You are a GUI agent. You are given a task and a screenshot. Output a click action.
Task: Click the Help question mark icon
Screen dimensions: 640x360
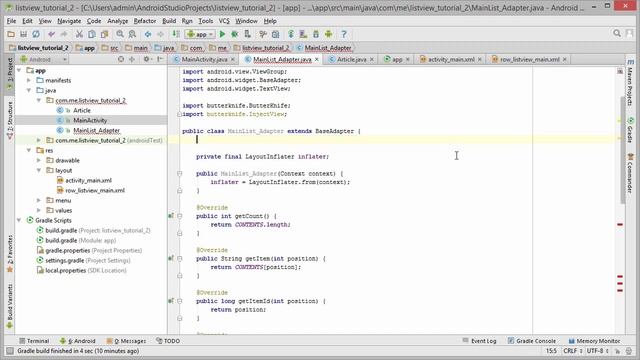[x=344, y=34]
